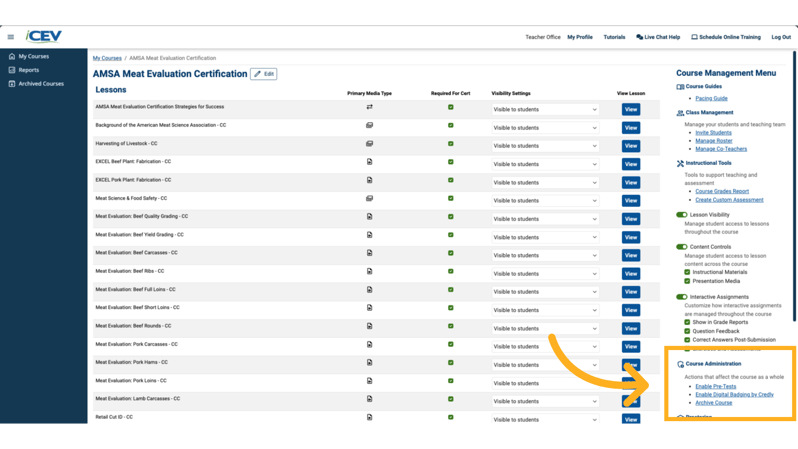Open visibility dropdown for Beef Yield Grading
The height and width of the screenshot is (449, 798).
click(x=545, y=237)
